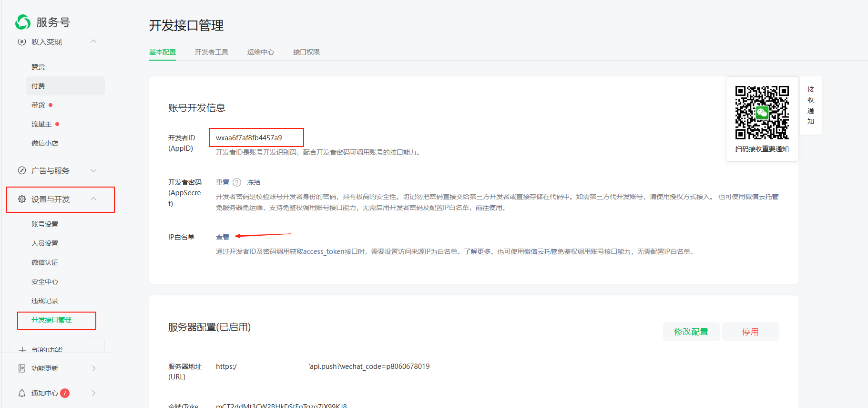The height and width of the screenshot is (408, 868).
Task: Expand the 广告与服务 menu section
Action: [x=93, y=170]
